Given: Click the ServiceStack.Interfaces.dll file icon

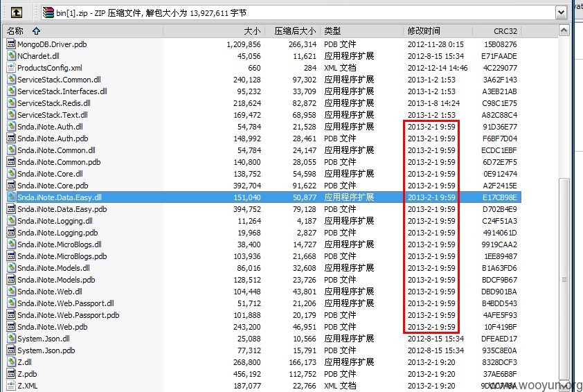Looking at the screenshot, I should click(x=12, y=91).
